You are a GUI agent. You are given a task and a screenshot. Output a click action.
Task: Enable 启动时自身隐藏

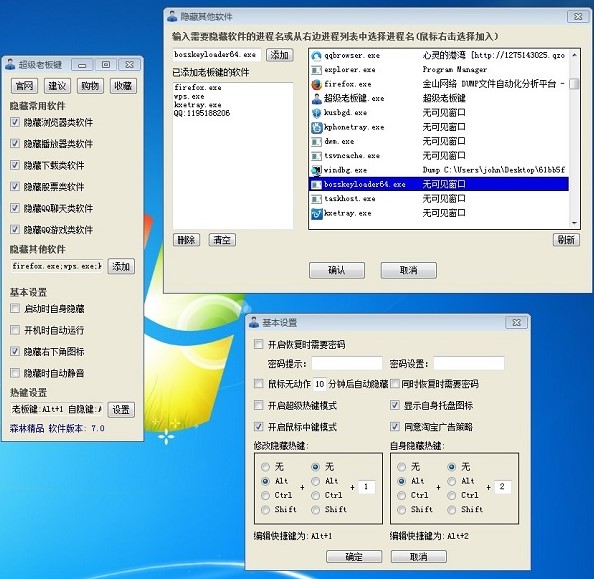15,308
